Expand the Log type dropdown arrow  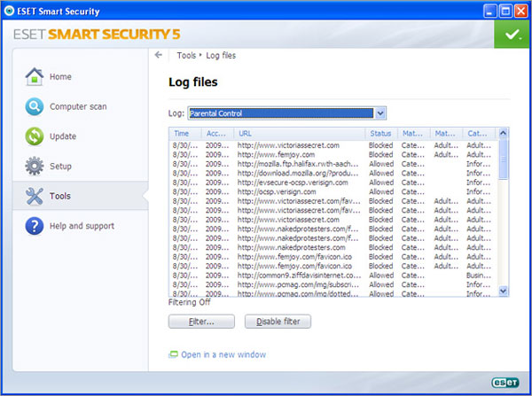380,113
